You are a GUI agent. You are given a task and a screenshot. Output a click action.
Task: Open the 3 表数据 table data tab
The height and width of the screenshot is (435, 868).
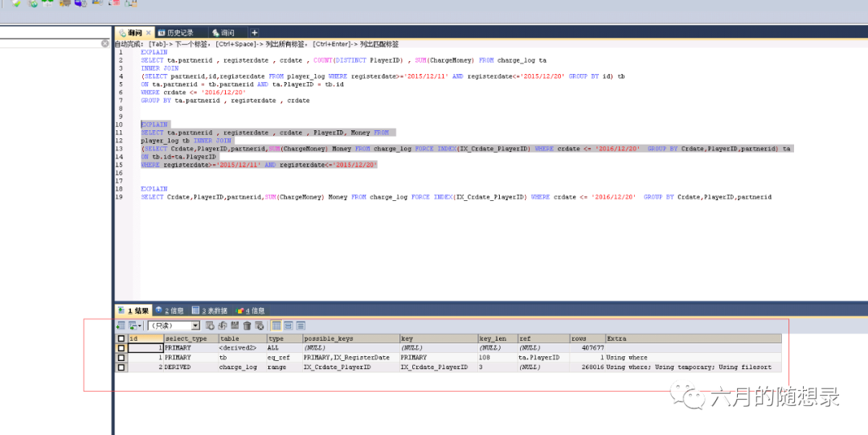click(x=209, y=311)
